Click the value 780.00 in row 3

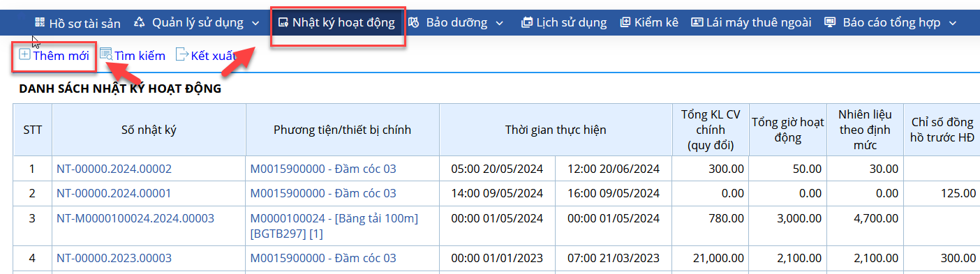[727, 218]
